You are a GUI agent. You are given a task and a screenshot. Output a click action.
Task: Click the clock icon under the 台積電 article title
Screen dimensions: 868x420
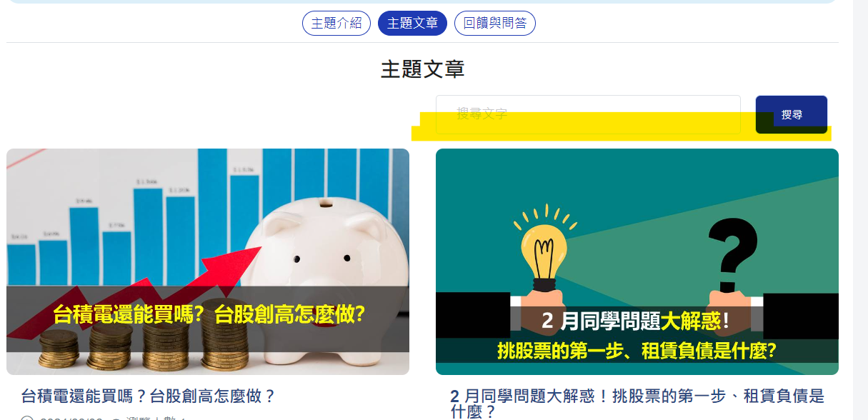27,418
